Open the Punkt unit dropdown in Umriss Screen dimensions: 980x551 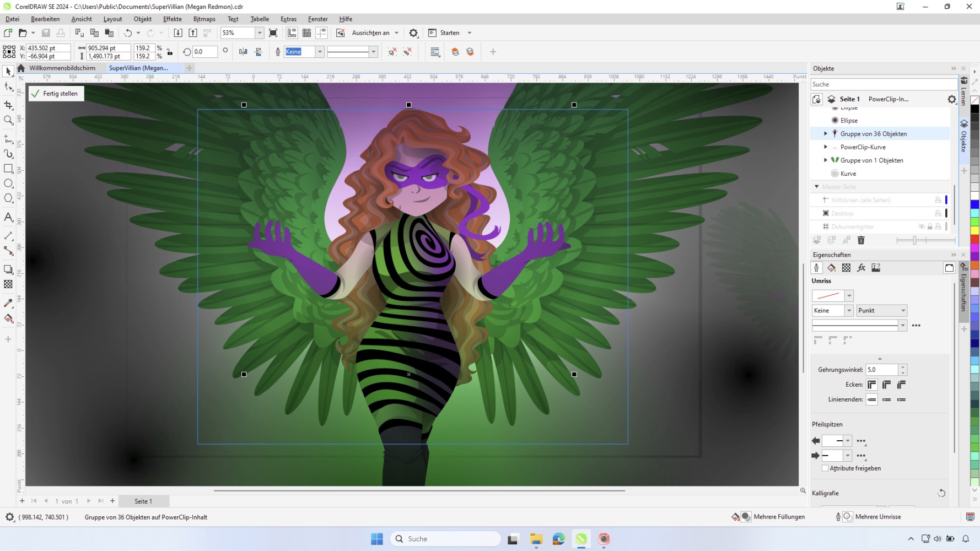(903, 310)
